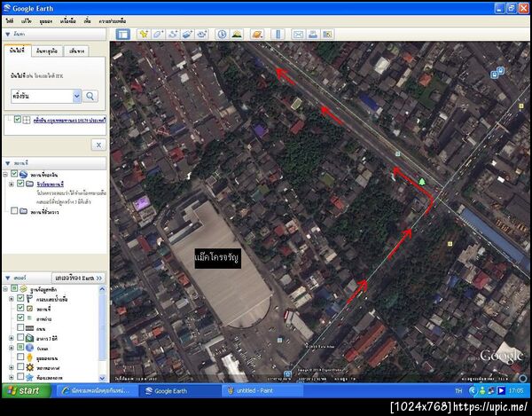Open the search box dropdown arrow
The image size is (532, 416).
77,97
